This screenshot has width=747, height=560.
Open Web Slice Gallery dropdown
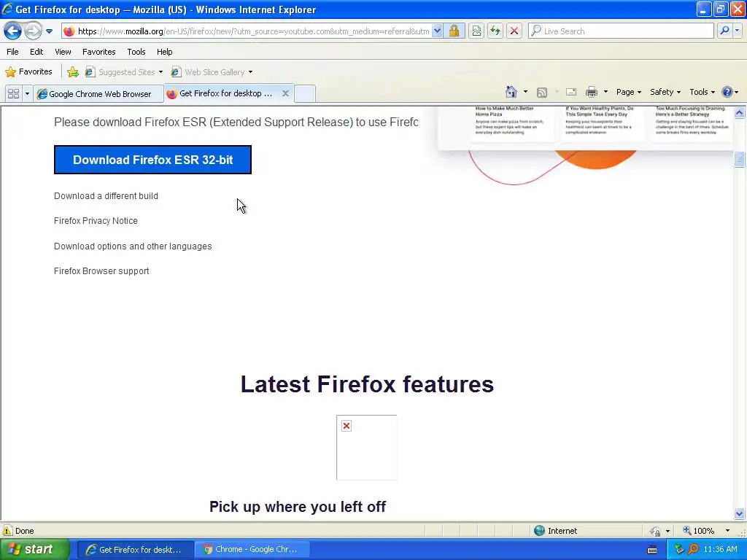212,72
